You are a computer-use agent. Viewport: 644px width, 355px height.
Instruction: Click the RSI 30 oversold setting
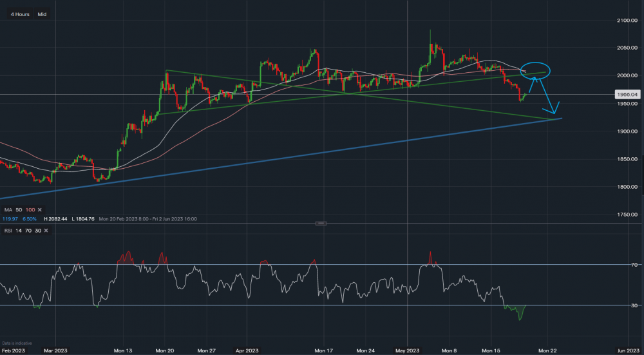37,230
